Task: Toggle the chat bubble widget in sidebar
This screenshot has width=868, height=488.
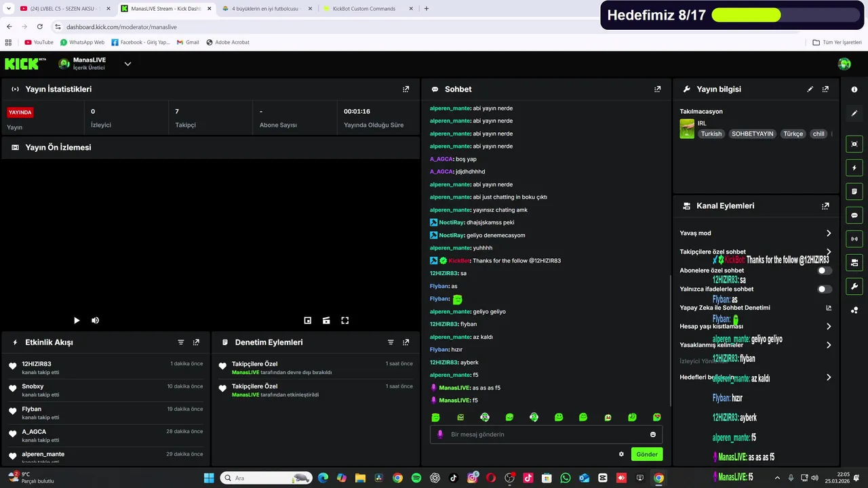Action: [x=854, y=215]
